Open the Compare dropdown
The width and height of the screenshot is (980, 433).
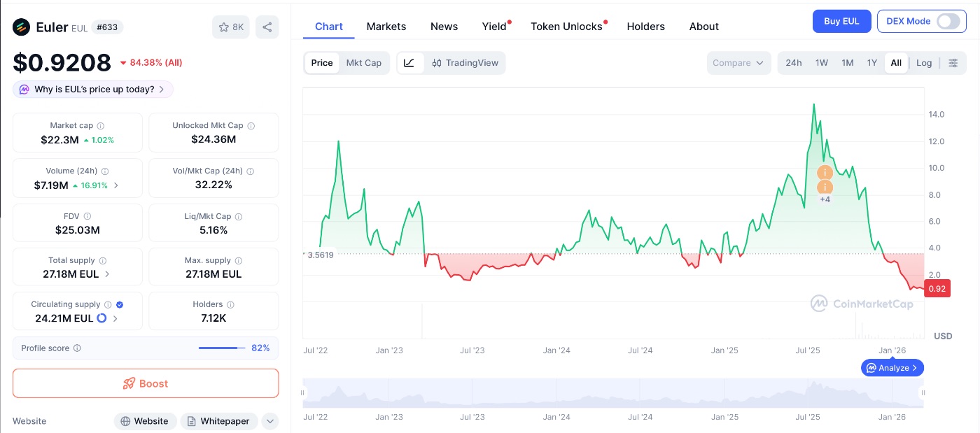[738, 63]
